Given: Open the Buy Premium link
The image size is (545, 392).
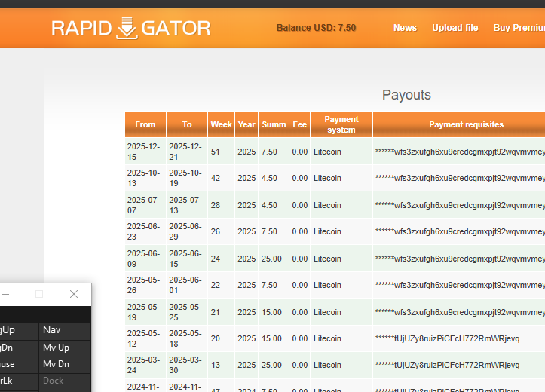Looking at the screenshot, I should coord(519,28).
